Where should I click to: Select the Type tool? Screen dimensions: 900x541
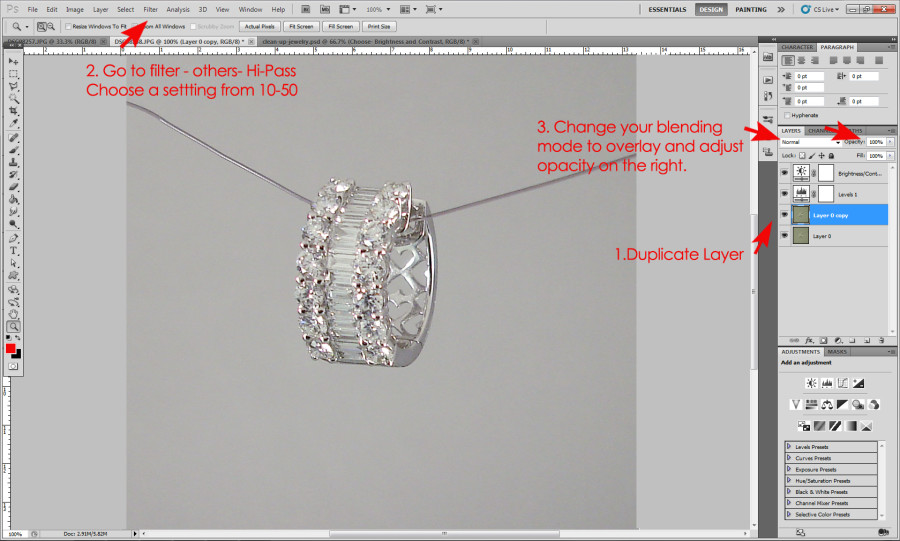click(x=13, y=251)
